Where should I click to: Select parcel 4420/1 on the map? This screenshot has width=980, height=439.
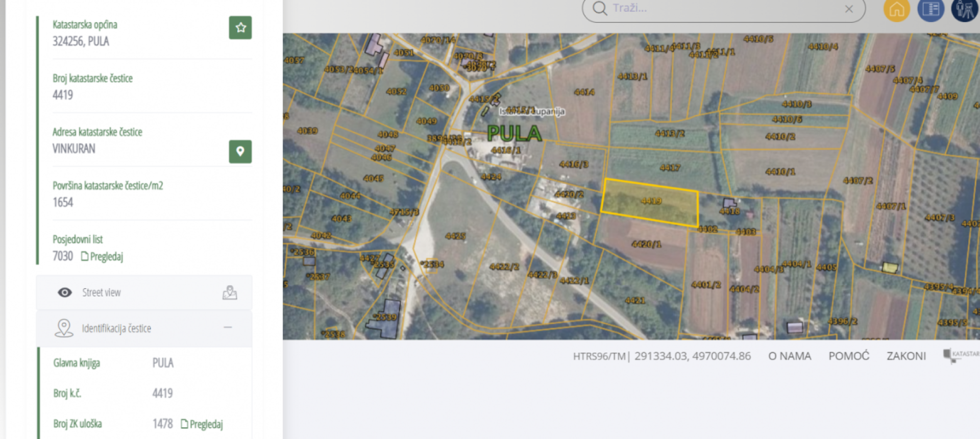click(646, 245)
